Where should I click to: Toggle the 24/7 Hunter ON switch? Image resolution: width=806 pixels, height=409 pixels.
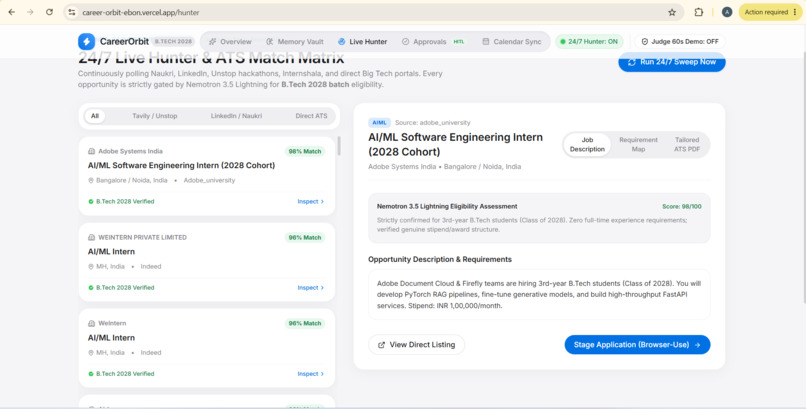(589, 42)
